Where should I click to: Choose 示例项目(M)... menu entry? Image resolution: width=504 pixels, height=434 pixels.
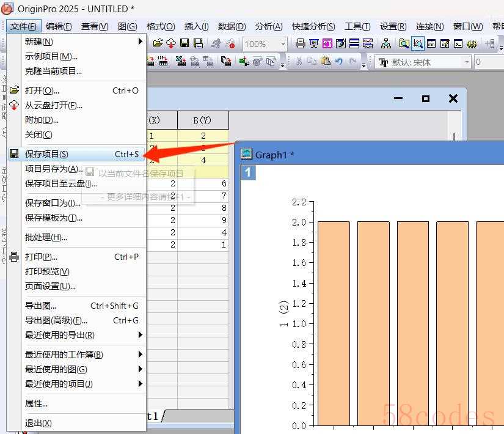76,56
